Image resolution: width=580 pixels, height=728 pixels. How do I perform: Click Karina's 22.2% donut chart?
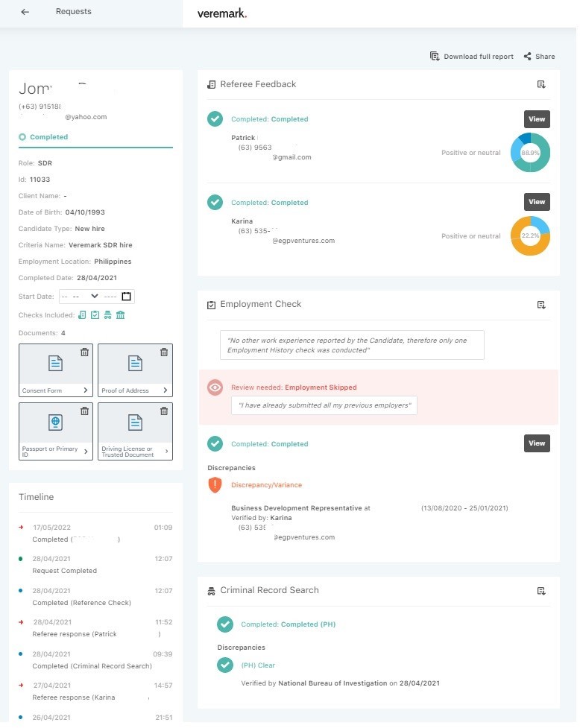coord(530,235)
